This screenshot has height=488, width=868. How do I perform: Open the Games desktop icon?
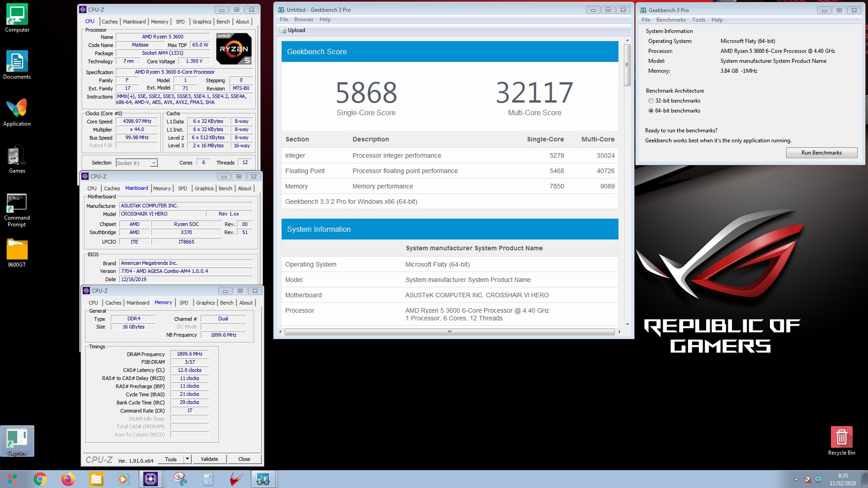[17, 159]
